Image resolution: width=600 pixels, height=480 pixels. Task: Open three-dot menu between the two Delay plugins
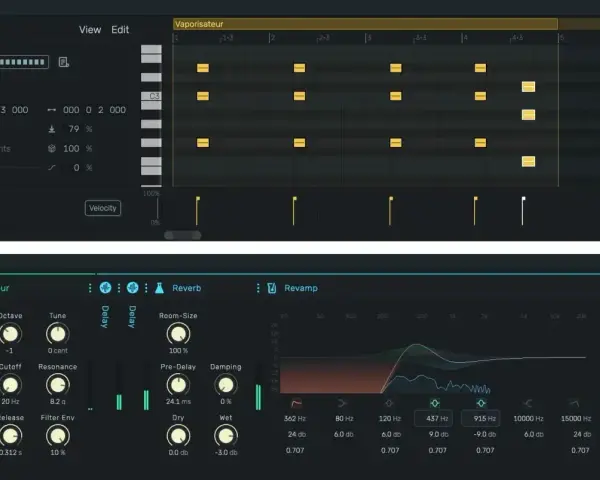tap(119, 288)
